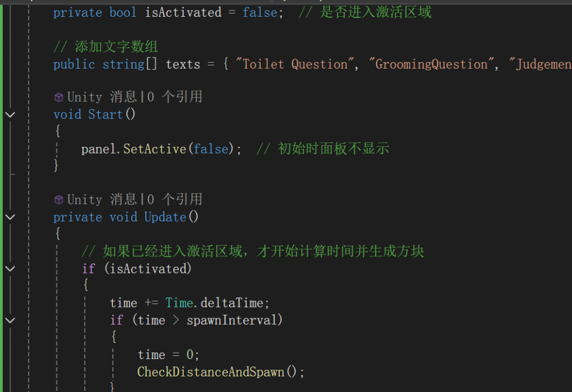Collapse the private void Update() method
The image size is (572, 392).
(10, 217)
